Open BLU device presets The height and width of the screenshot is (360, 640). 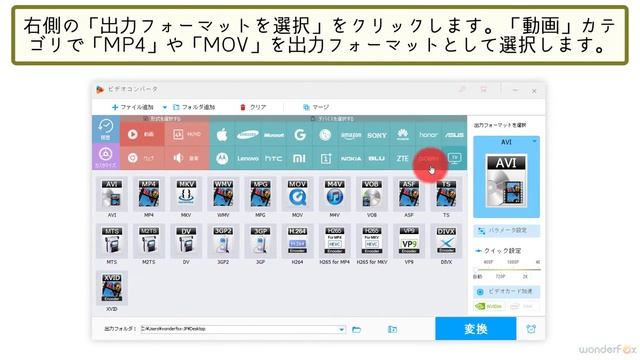377,158
